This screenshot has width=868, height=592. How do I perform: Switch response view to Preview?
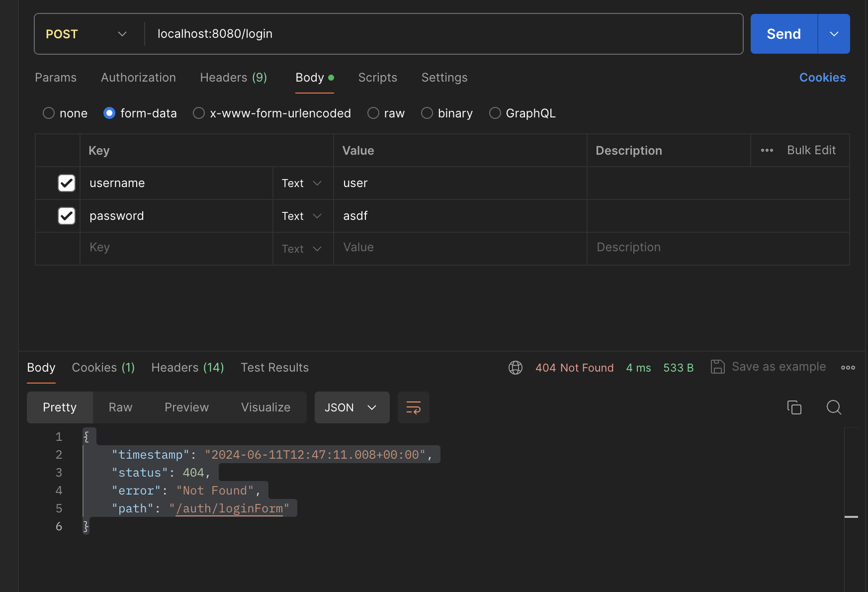[187, 407]
